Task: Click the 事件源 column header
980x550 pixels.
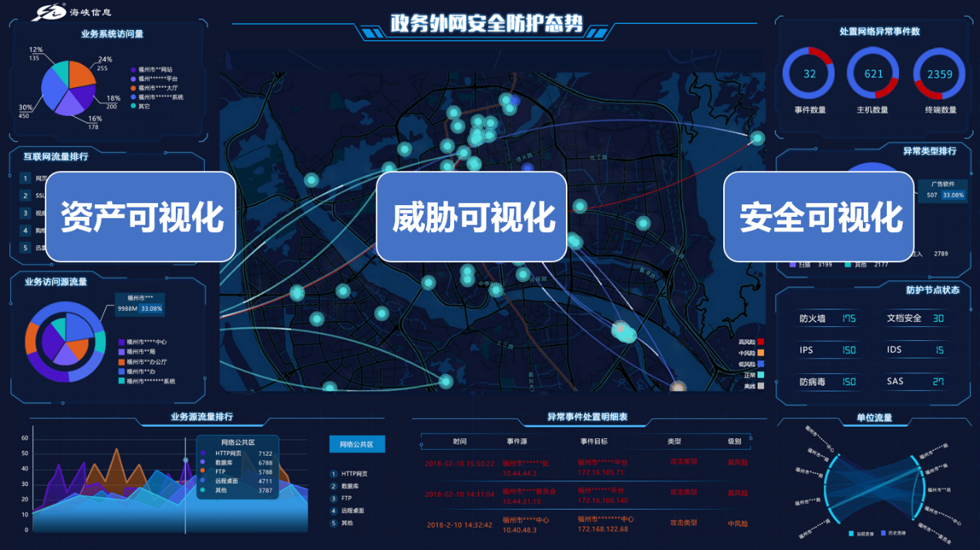Action: (517, 441)
